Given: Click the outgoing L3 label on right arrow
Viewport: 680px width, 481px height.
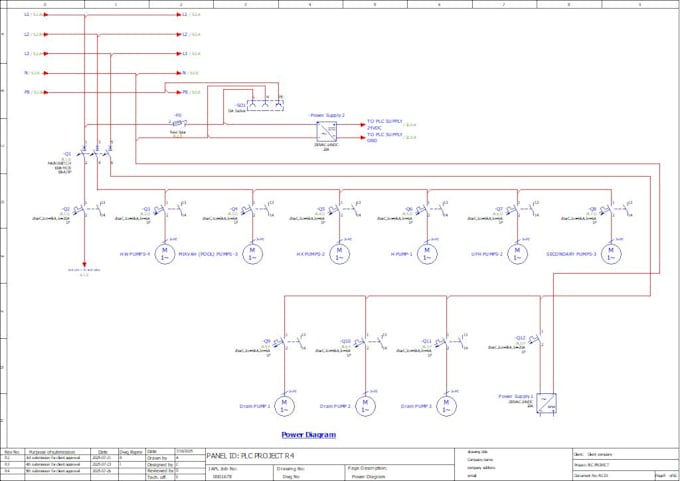Looking at the screenshot, I should pyautogui.click(x=185, y=53).
